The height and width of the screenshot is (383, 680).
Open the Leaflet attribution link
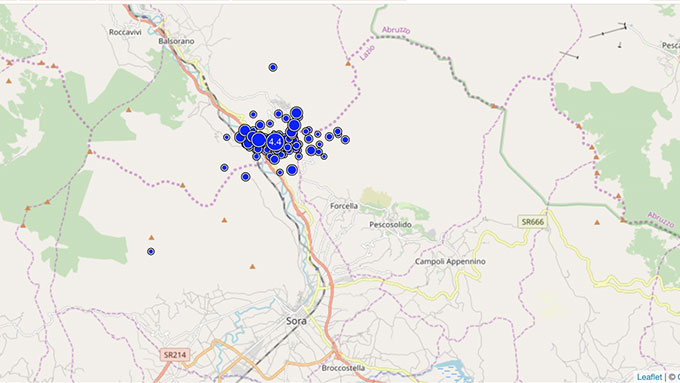tap(649, 377)
